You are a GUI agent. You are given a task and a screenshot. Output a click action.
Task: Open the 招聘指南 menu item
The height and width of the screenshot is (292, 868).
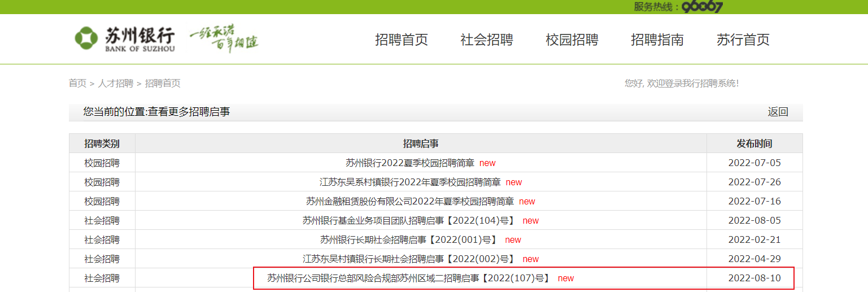657,40
